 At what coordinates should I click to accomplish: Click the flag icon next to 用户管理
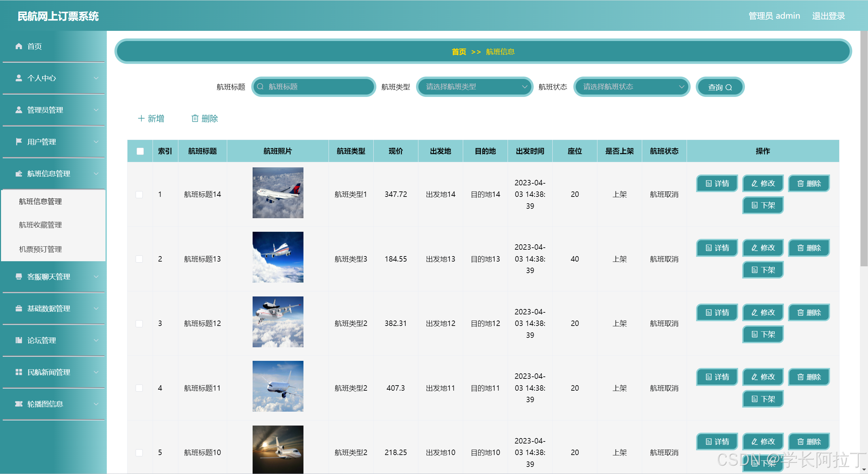point(19,142)
